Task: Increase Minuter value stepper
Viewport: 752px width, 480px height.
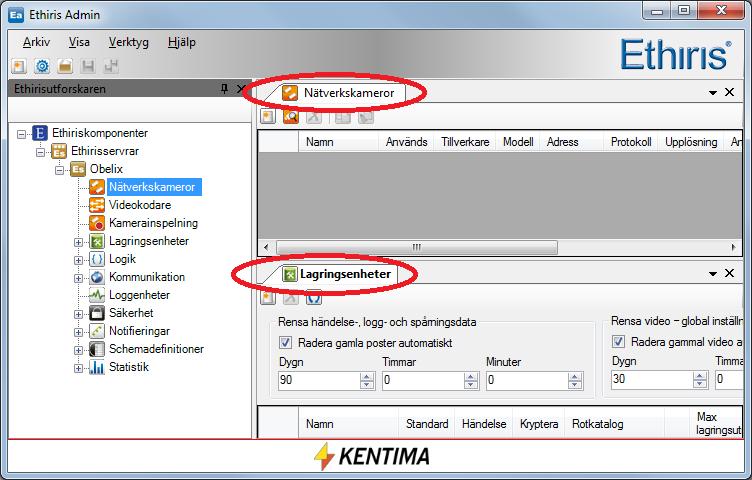Action: [575, 377]
